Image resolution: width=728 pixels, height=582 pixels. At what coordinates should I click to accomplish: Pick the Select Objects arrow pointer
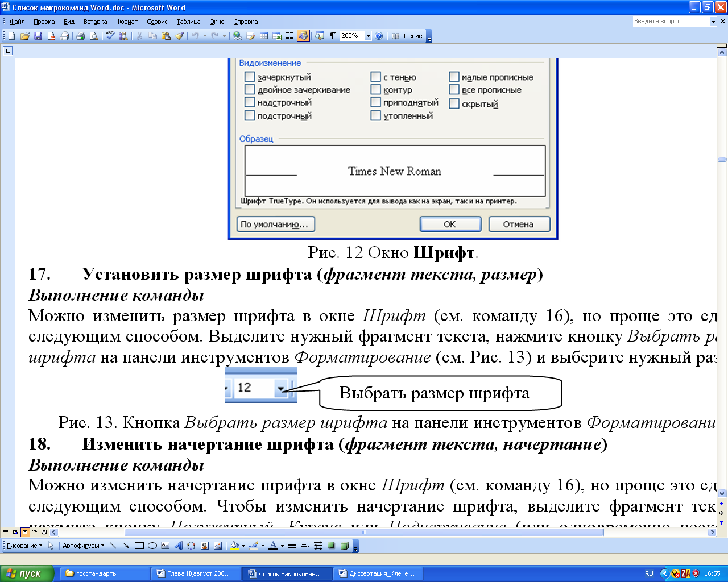click(51, 546)
